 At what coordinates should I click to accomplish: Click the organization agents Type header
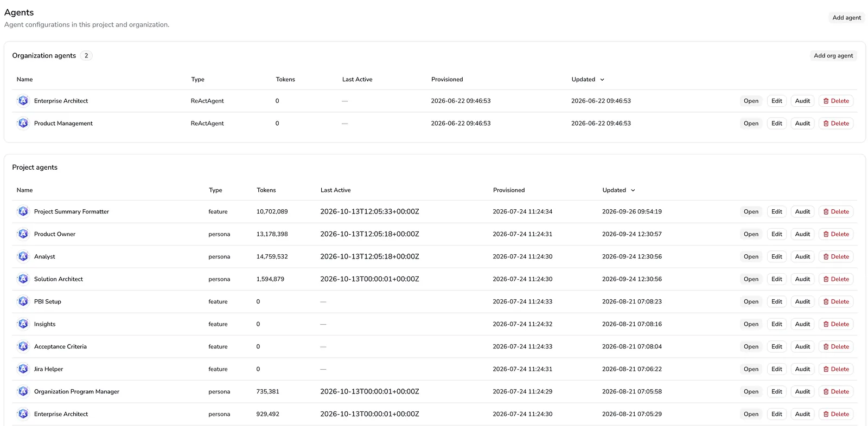coord(197,79)
